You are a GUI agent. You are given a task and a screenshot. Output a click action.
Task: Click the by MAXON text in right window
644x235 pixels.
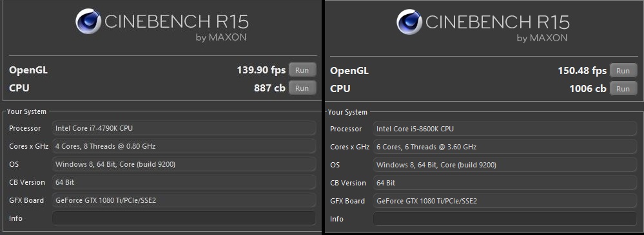(542, 38)
